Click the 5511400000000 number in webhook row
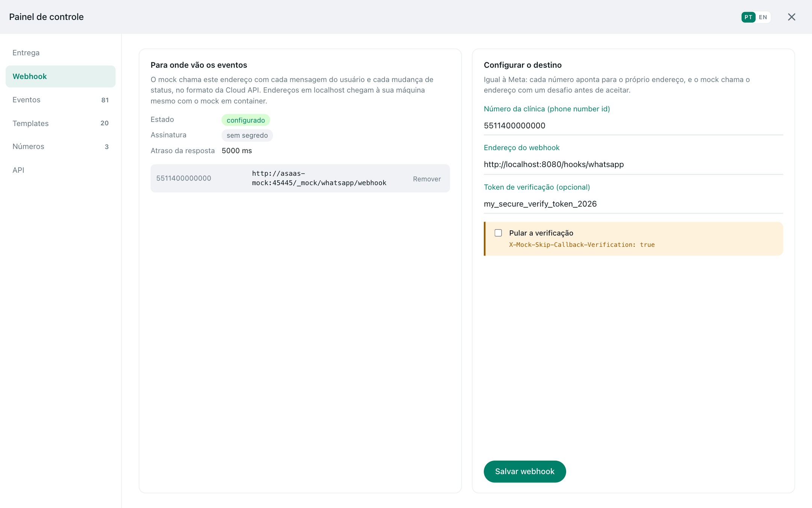The width and height of the screenshot is (812, 508). (183, 178)
